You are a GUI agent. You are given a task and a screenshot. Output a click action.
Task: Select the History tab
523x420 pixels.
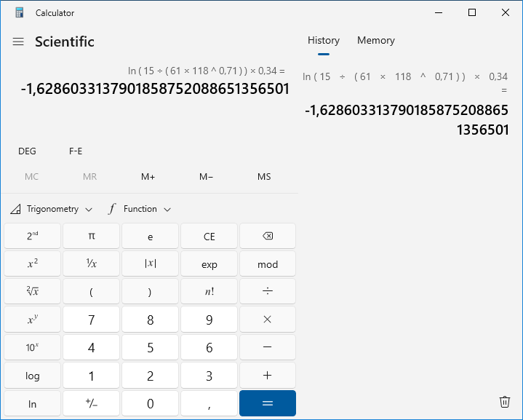[x=324, y=41]
